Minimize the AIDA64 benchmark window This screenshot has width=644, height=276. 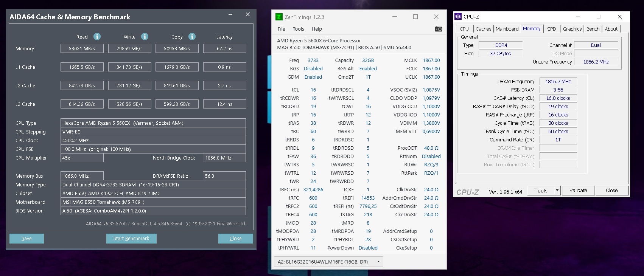pyautogui.click(x=230, y=14)
